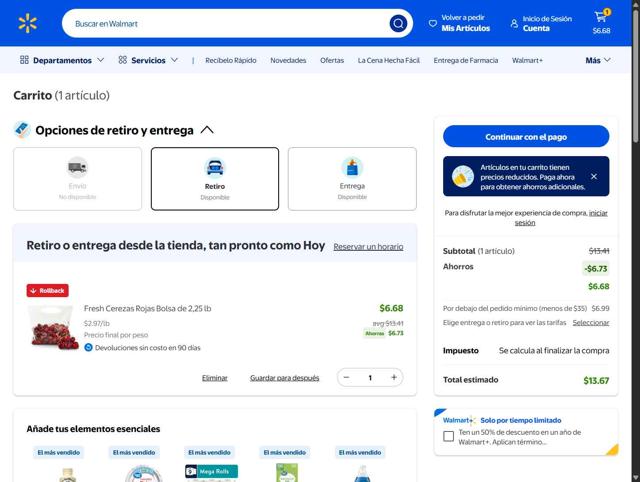Screen dimensions: 640x482
Task: Open the shopping cart icon
Action: 601,18
